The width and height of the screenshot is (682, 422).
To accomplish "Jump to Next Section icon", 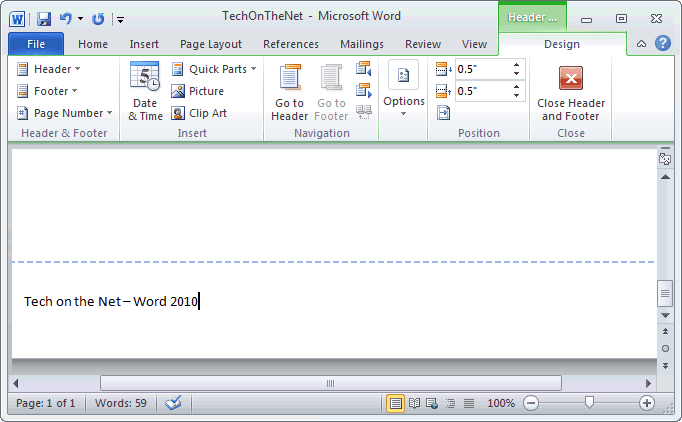I will 364,90.
